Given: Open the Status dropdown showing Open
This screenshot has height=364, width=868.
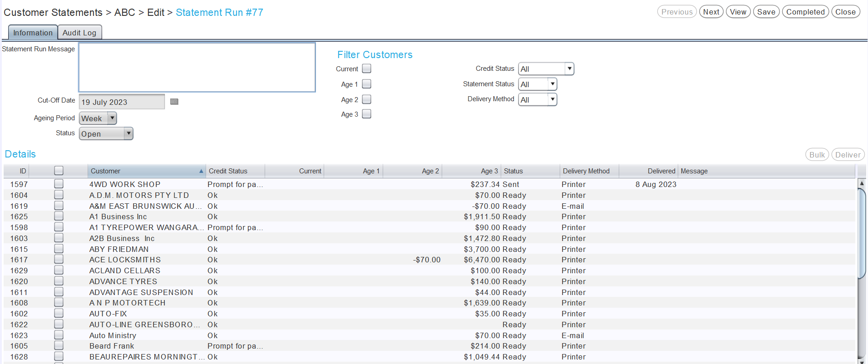Looking at the screenshot, I should pos(106,134).
